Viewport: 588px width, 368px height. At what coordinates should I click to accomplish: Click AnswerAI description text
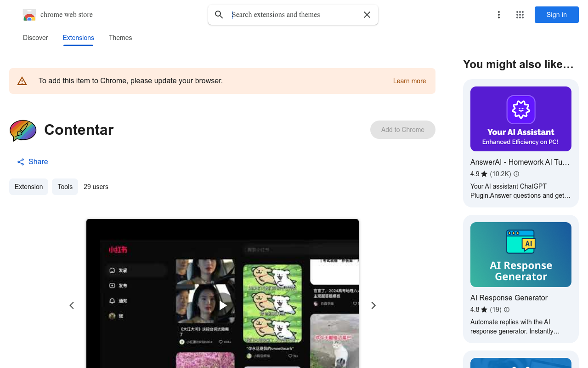520,191
